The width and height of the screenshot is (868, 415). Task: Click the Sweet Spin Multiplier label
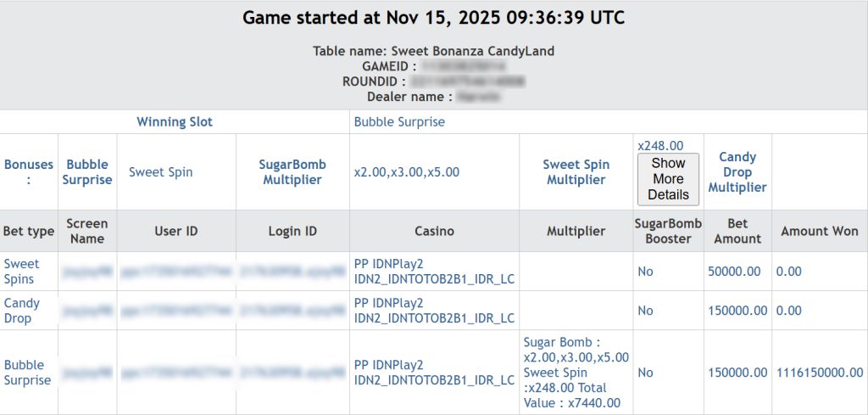click(x=576, y=171)
